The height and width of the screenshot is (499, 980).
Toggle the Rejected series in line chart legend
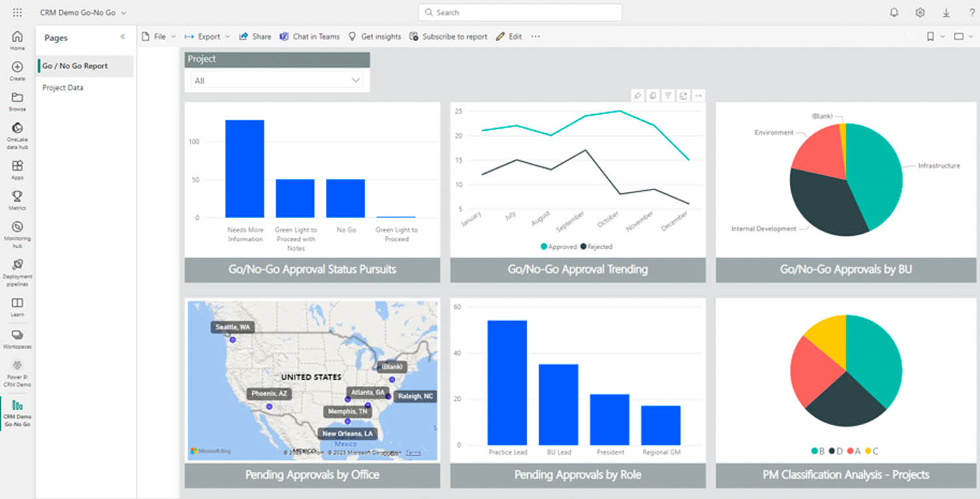(596, 247)
